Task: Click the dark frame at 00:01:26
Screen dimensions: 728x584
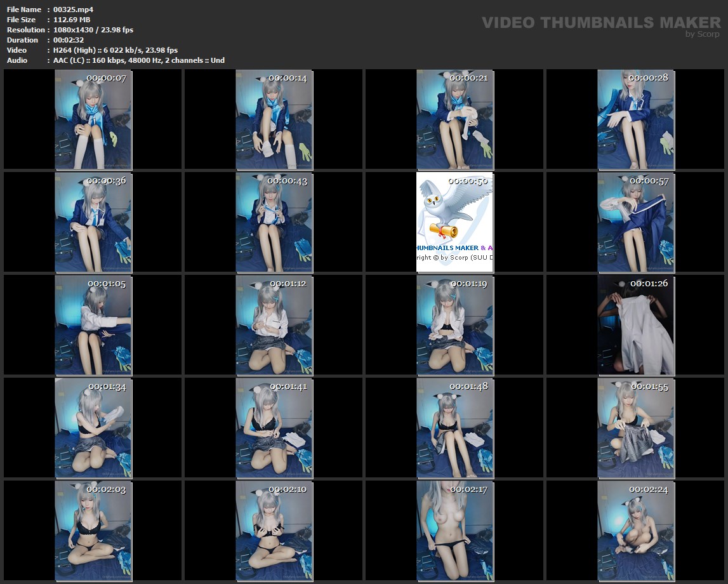Action: 636,325
